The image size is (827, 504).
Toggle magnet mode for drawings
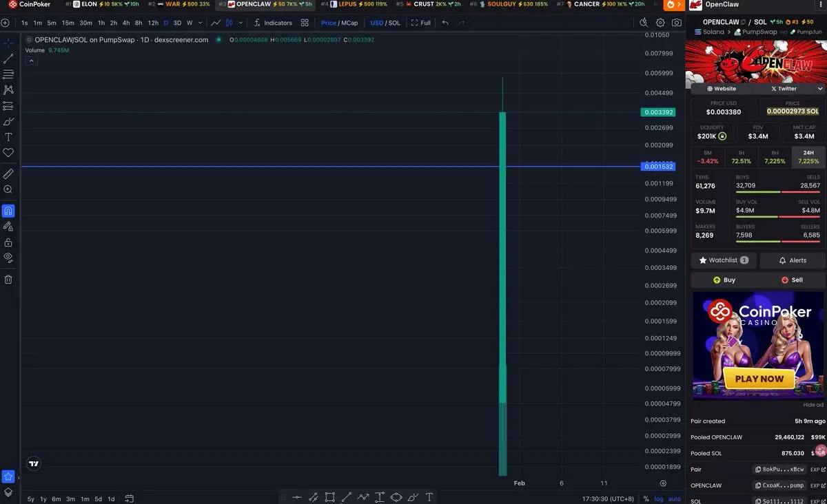pos(8,211)
